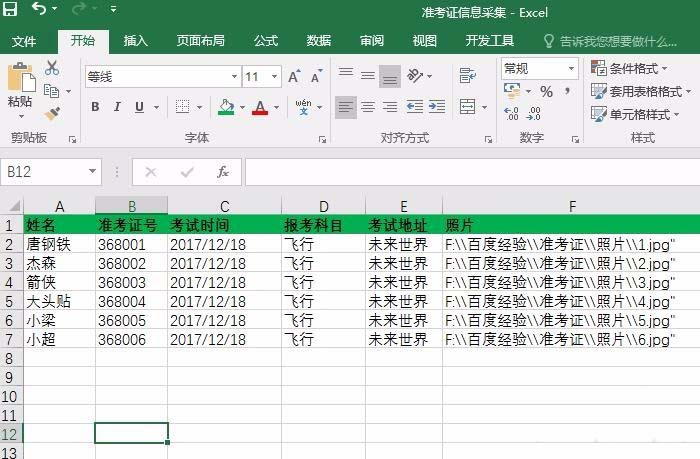The width and height of the screenshot is (700, 459).
Task: Click the Undo arrow icon
Action: click(x=39, y=8)
